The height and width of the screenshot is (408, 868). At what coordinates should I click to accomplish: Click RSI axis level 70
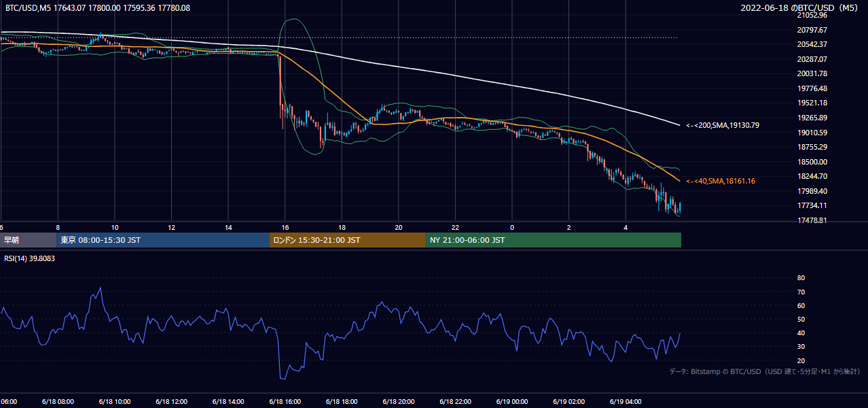click(801, 292)
